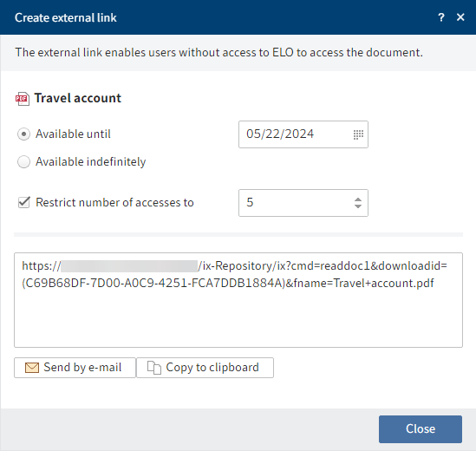Close the dialog using the X icon
The height and width of the screenshot is (451, 476).
(460, 17)
